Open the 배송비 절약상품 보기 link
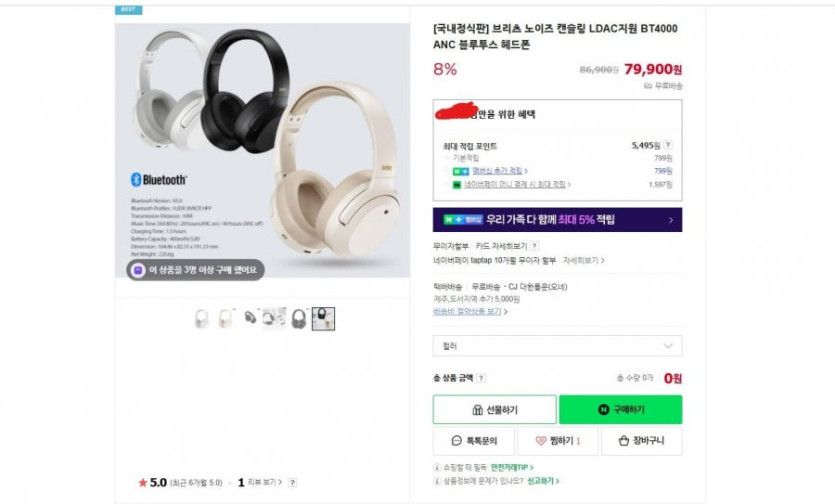This screenshot has height=504, width=835. tap(470, 311)
